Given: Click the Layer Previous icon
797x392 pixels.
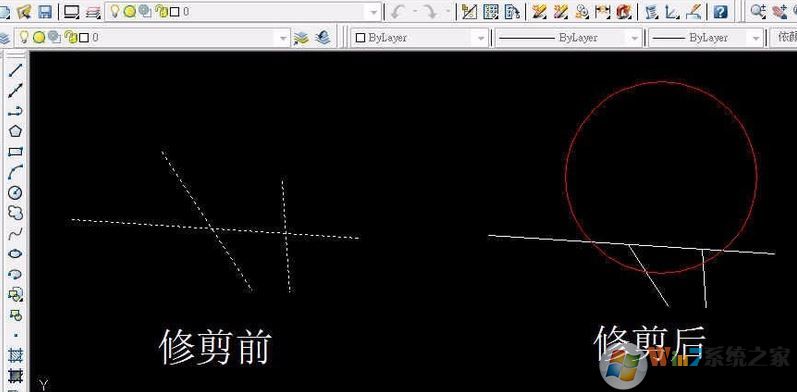Looking at the screenshot, I should [323, 38].
